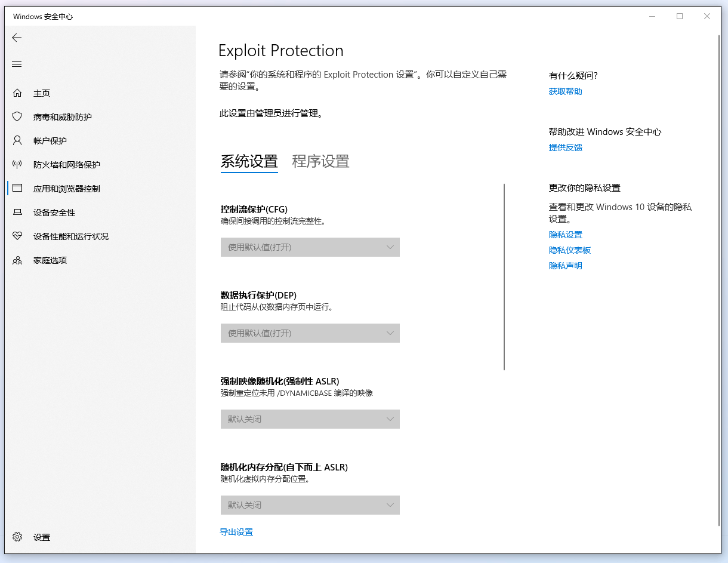The height and width of the screenshot is (563, 728).
Task: Open the 控制流保护(CFG) dropdown
Action: pyautogui.click(x=310, y=247)
